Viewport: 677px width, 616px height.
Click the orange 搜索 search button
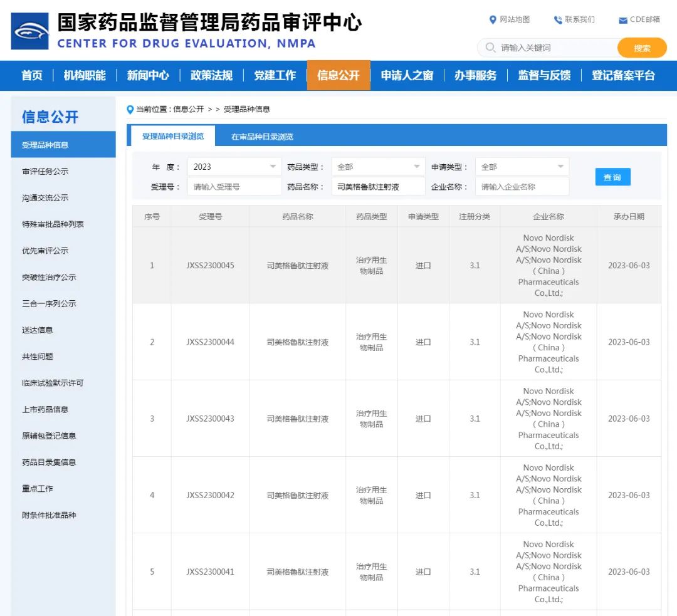(x=641, y=47)
